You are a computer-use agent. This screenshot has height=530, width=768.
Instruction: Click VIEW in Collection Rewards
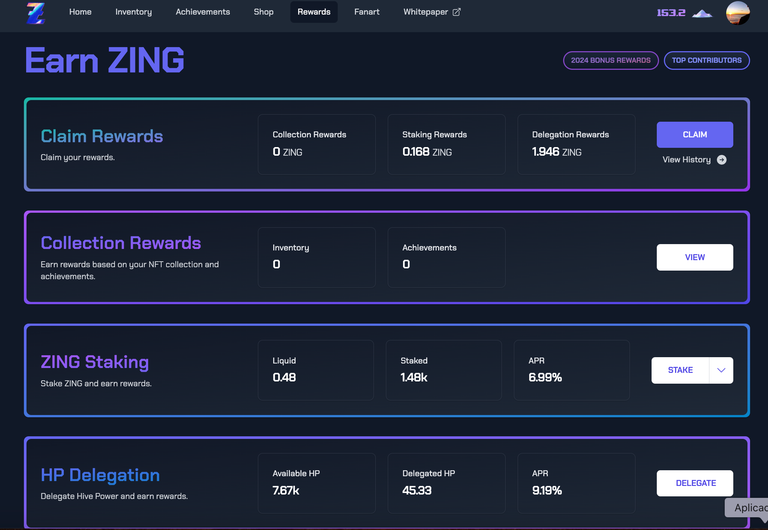coord(695,257)
